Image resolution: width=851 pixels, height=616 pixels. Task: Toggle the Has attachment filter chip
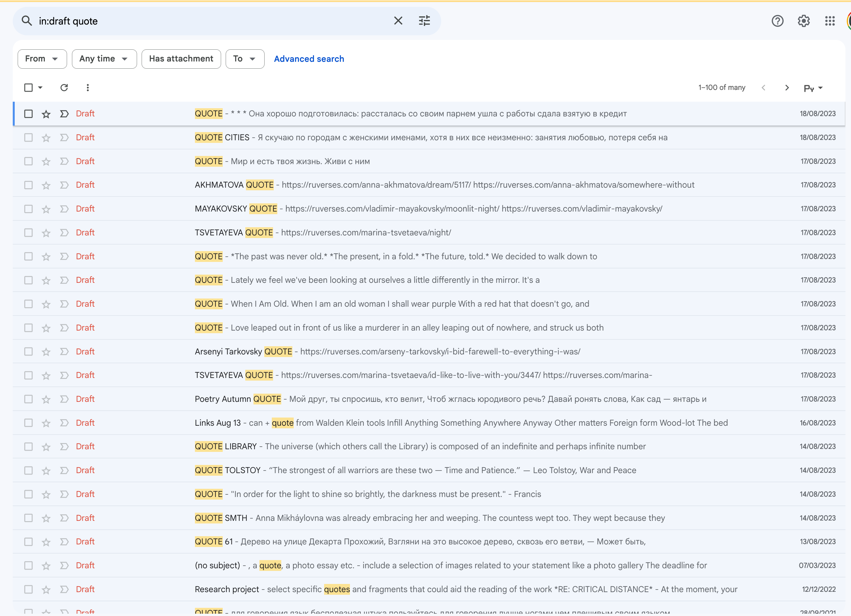[x=181, y=59]
